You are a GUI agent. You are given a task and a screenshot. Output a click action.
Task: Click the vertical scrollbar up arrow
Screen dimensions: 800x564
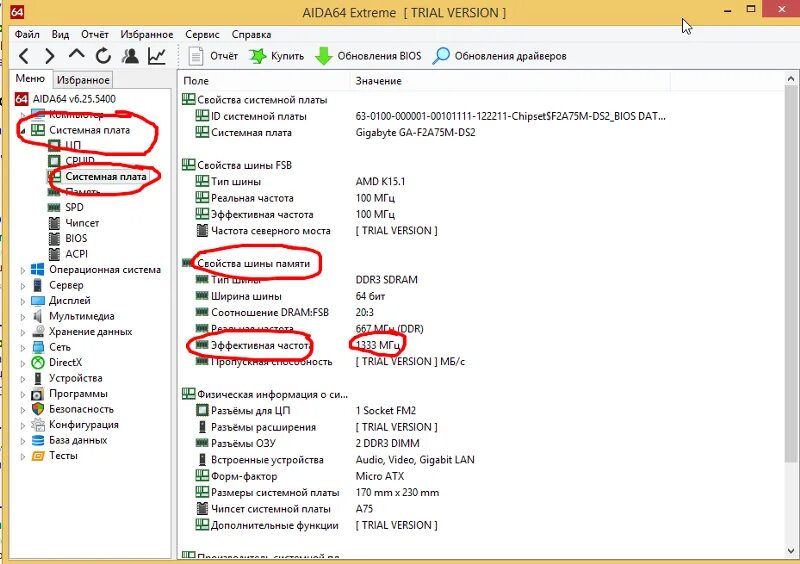791,79
